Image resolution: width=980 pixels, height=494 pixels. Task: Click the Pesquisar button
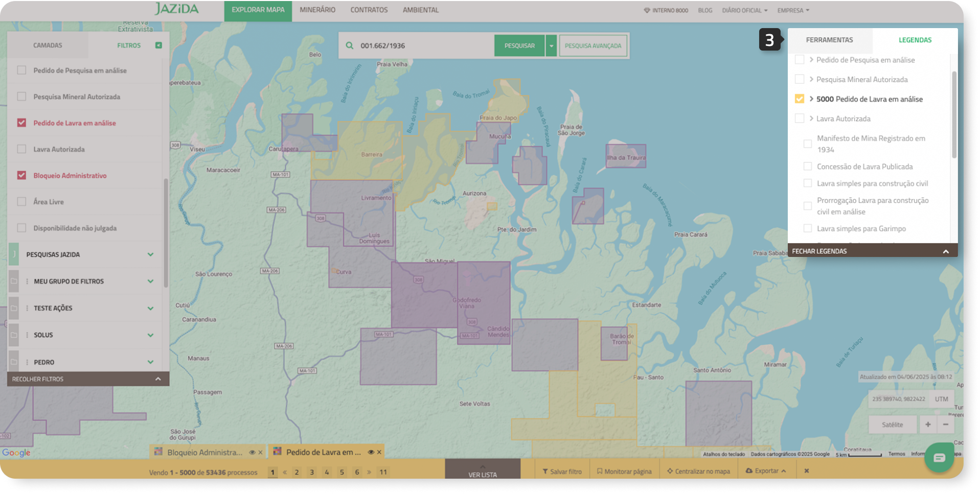tap(519, 45)
